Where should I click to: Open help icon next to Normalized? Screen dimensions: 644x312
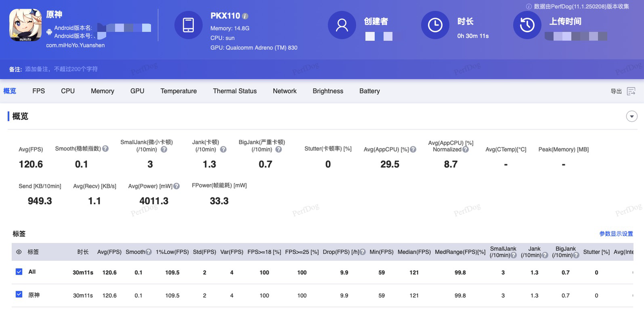click(x=465, y=149)
